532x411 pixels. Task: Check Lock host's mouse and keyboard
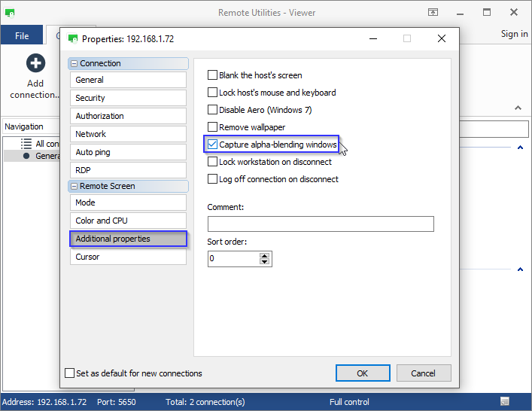click(213, 93)
